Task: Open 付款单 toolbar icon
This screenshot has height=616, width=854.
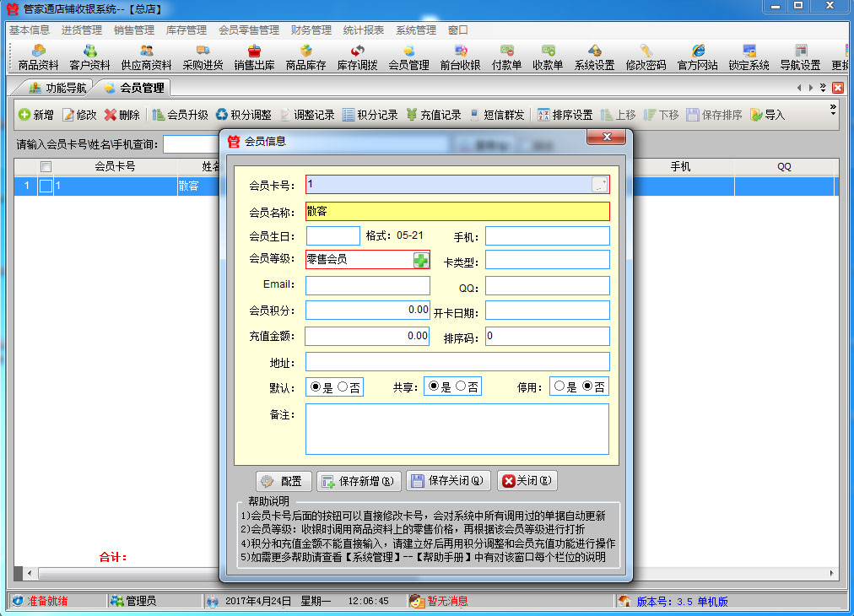Action: click(x=506, y=57)
